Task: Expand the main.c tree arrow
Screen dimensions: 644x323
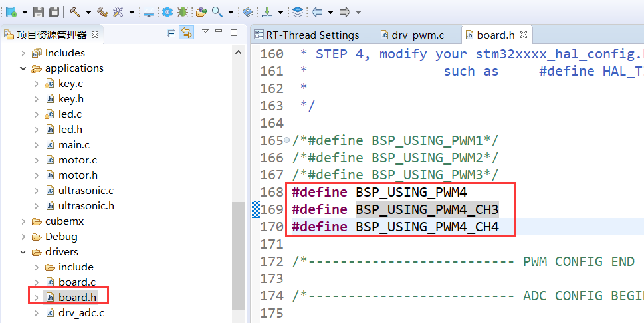Action: 37,145
